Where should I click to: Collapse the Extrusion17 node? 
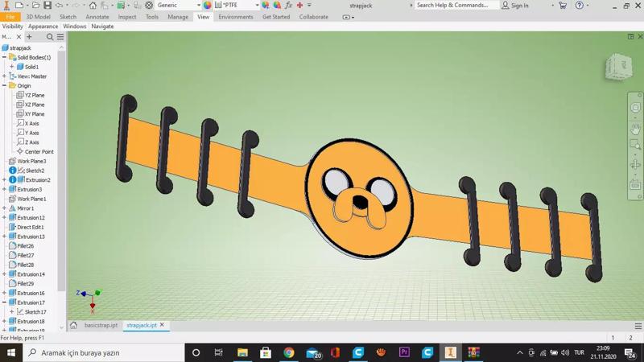[x=4, y=302]
